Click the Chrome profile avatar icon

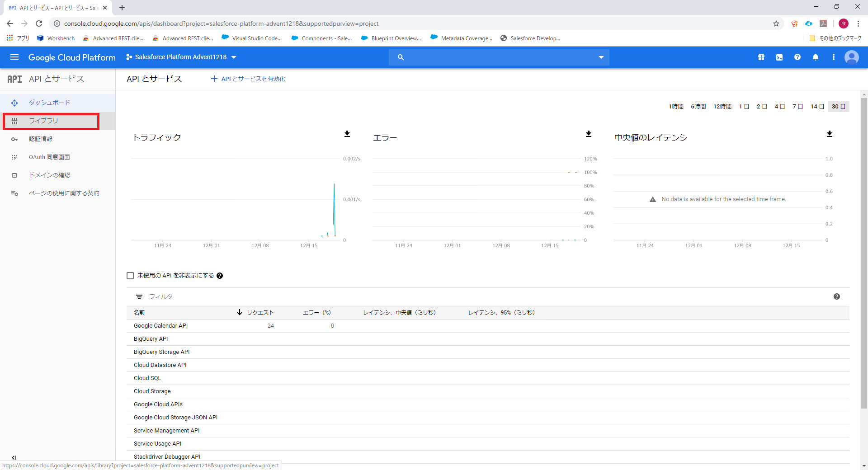coord(844,23)
